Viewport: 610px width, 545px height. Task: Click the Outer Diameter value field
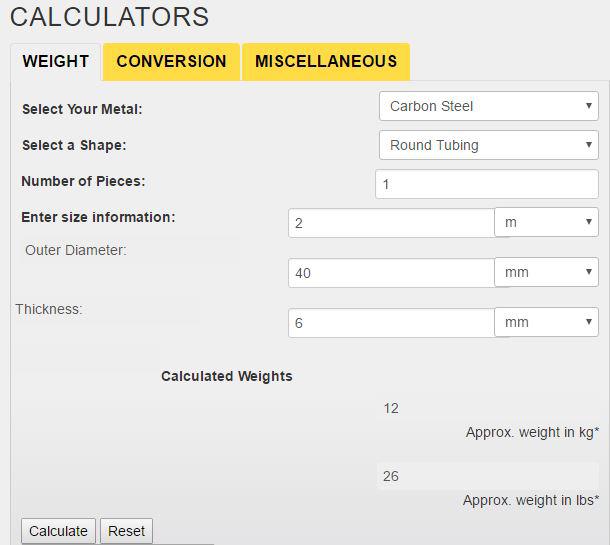pyautogui.click(x=390, y=273)
